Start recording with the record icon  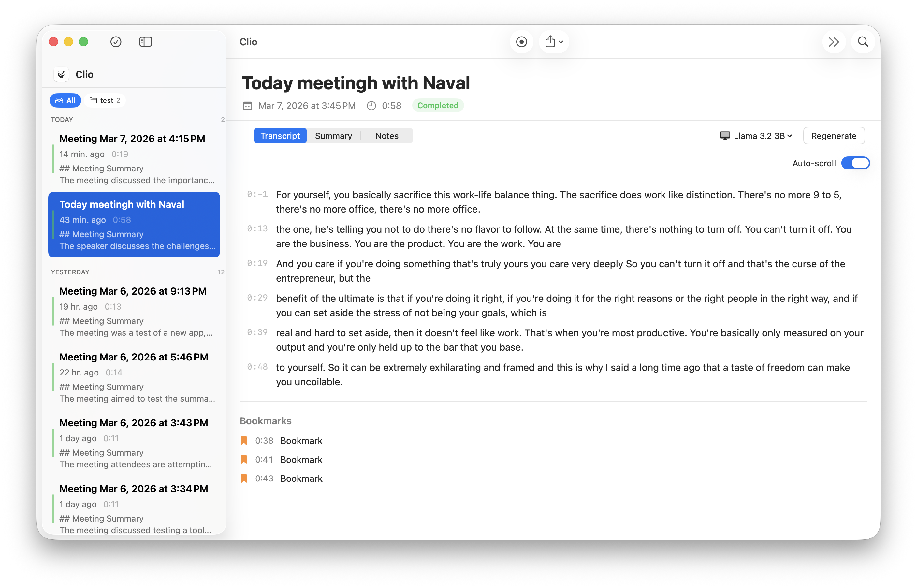(x=521, y=42)
